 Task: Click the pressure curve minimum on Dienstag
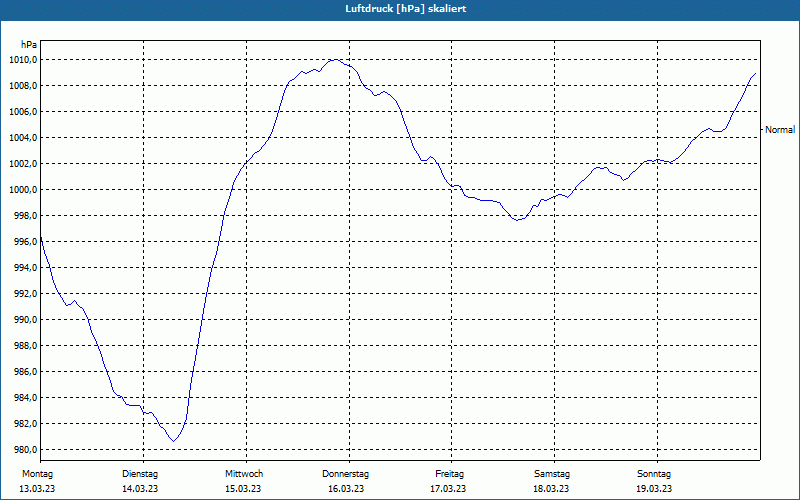coord(174,441)
